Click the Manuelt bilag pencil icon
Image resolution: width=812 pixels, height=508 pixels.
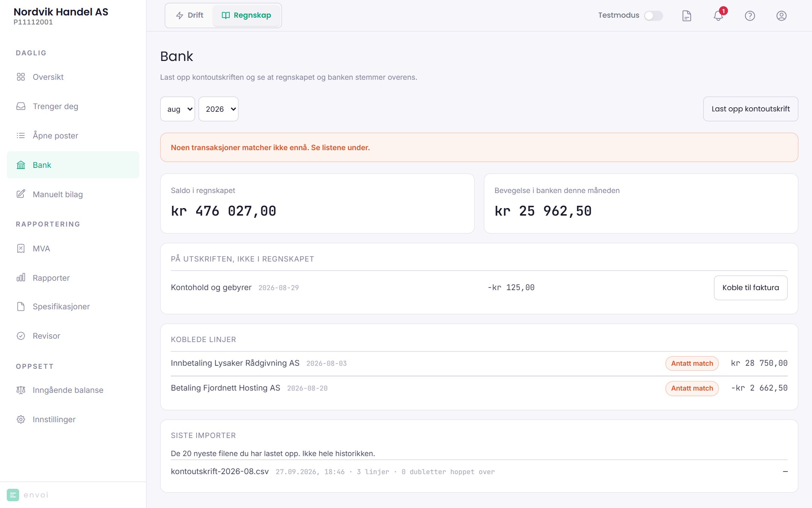click(21, 194)
